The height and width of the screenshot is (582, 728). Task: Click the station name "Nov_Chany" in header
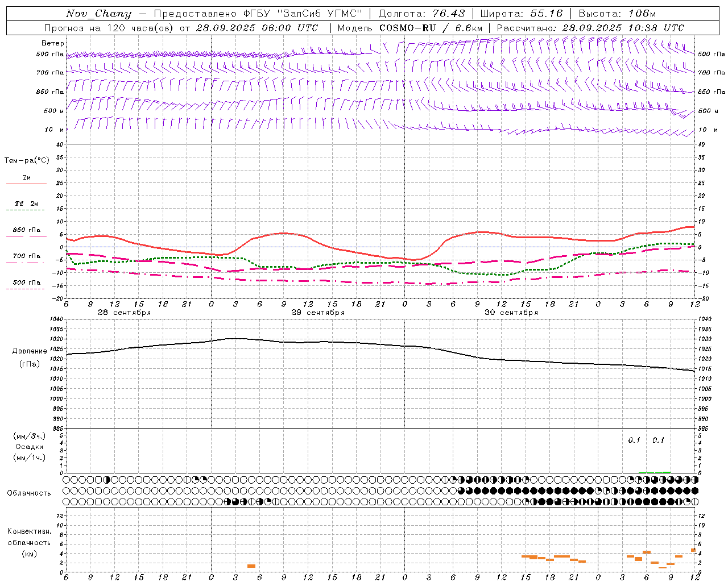[98, 14]
